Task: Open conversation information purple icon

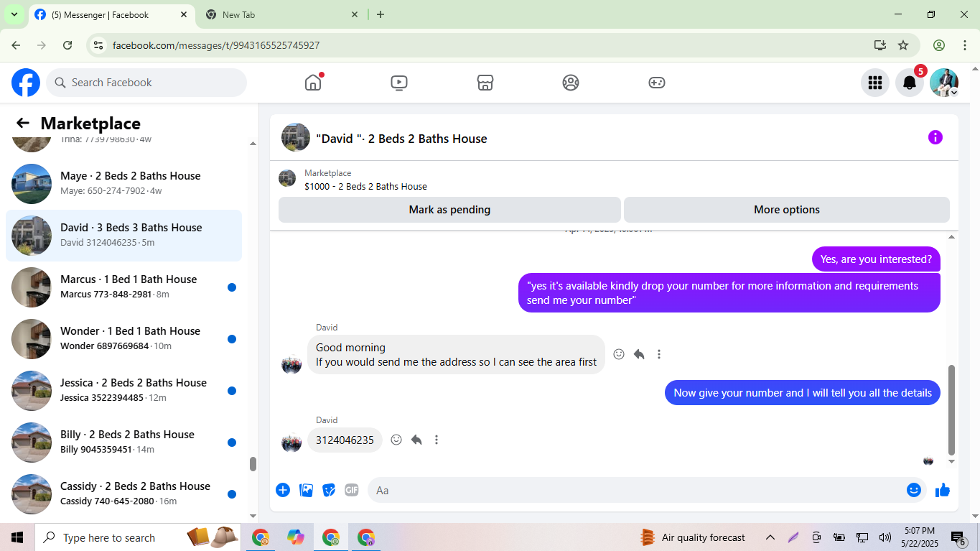Action: pyautogui.click(x=935, y=137)
